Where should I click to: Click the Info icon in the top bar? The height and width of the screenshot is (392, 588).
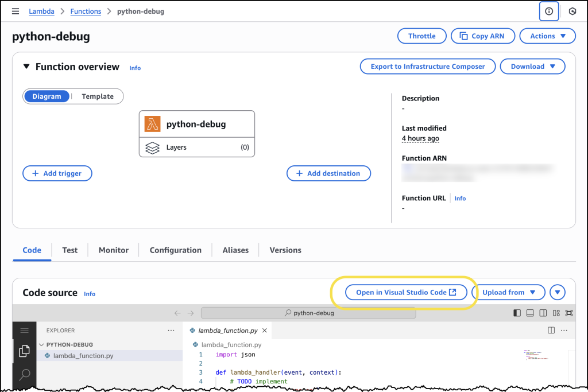pos(548,11)
